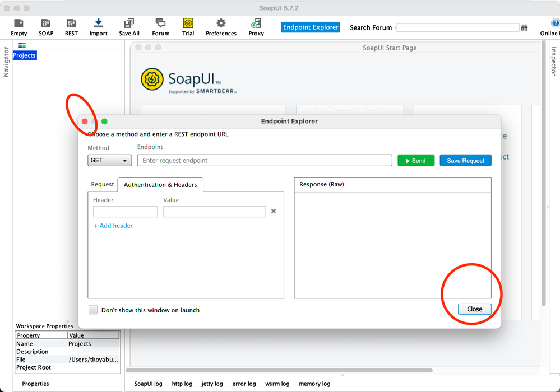Open the jetty log tab

tap(212, 384)
